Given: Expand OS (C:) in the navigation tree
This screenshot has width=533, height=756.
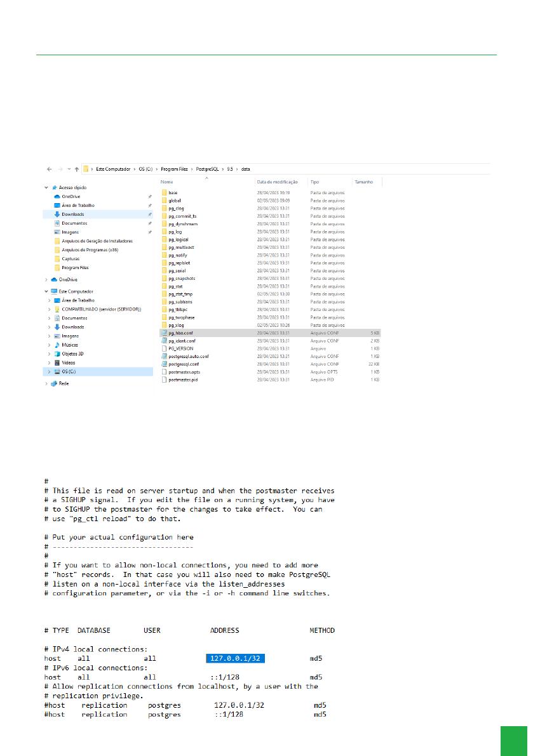Looking at the screenshot, I should [49, 371].
